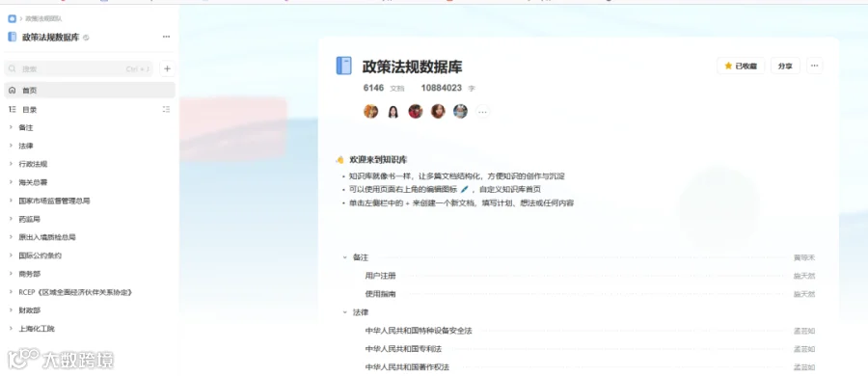Screen dimensions: 868x376
Task: Open the 用户注册 document
Action: point(380,276)
